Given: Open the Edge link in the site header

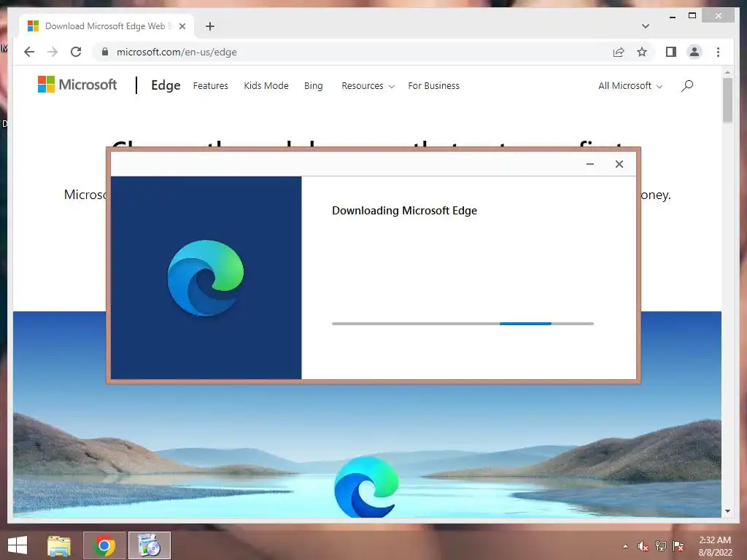Looking at the screenshot, I should coord(166,85).
